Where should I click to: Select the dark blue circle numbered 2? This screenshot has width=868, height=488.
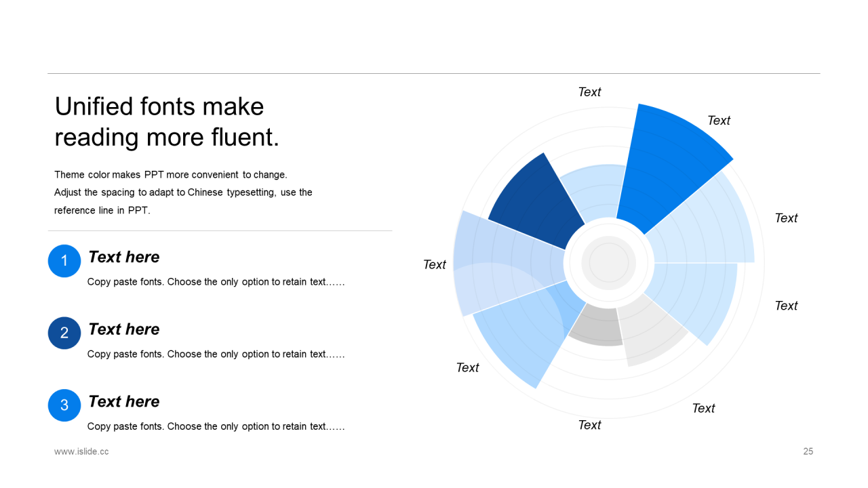[64, 333]
